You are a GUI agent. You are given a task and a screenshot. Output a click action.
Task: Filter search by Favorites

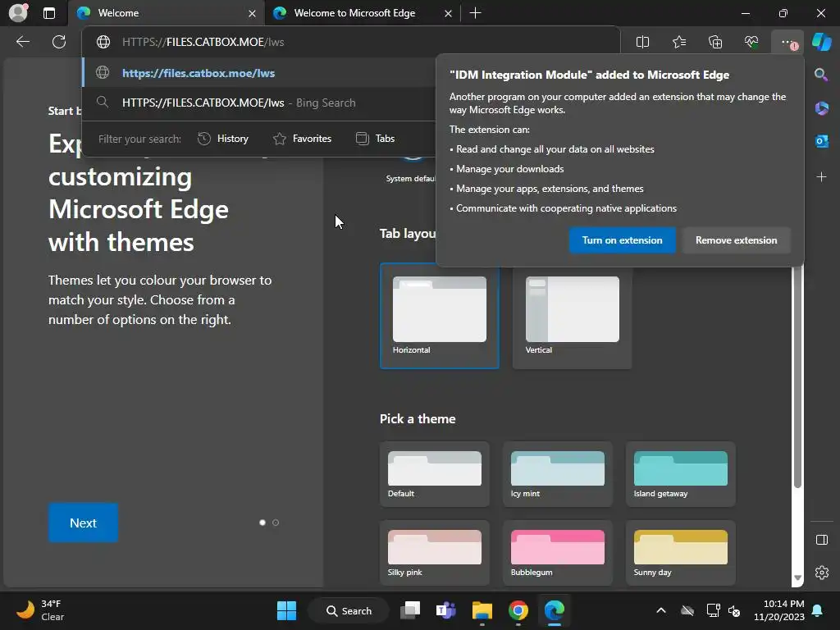point(303,139)
